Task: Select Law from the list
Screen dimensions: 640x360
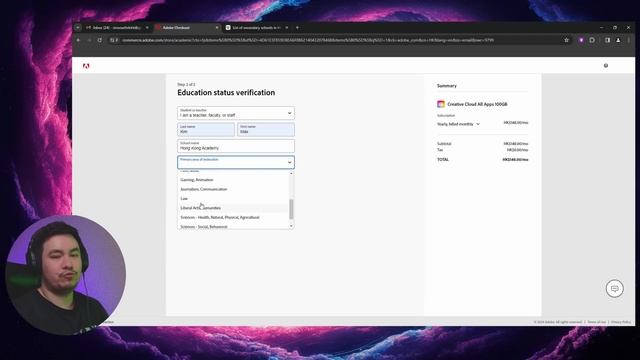Action: pyautogui.click(x=234, y=198)
